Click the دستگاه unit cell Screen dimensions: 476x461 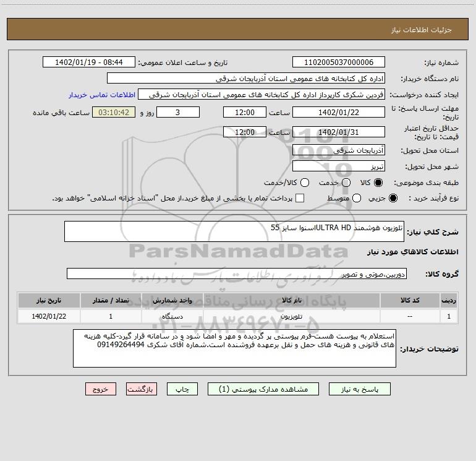172,316
